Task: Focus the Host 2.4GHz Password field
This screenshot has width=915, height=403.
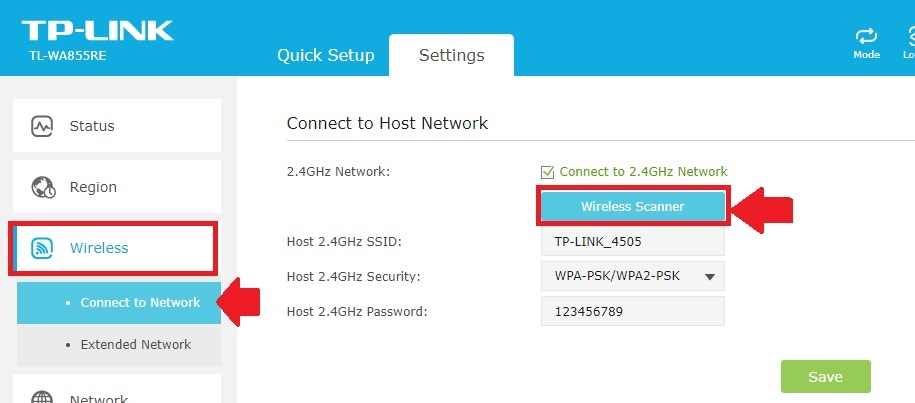Action: tap(632, 311)
